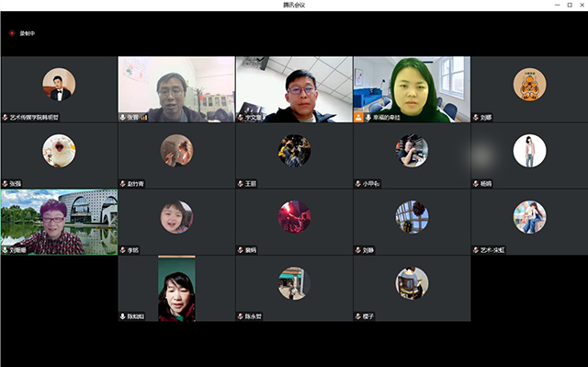Maximize the meeting window
The width and height of the screenshot is (588, 367).
point(570,5)
